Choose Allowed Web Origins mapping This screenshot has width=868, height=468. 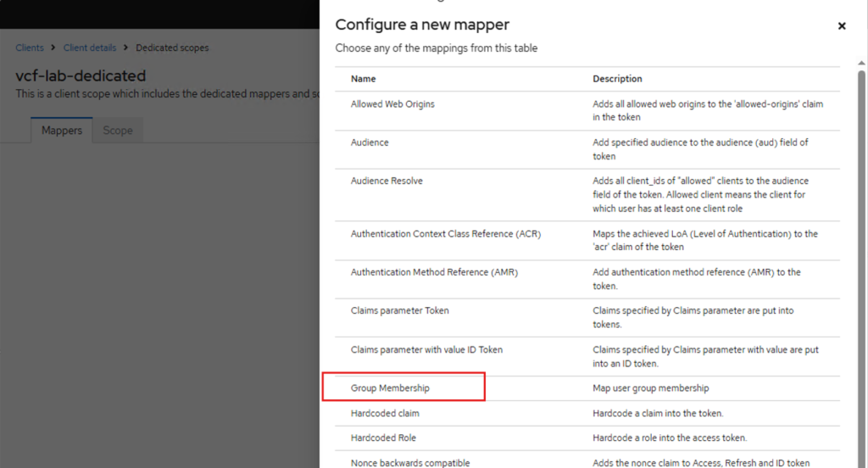tap(392, 104)
